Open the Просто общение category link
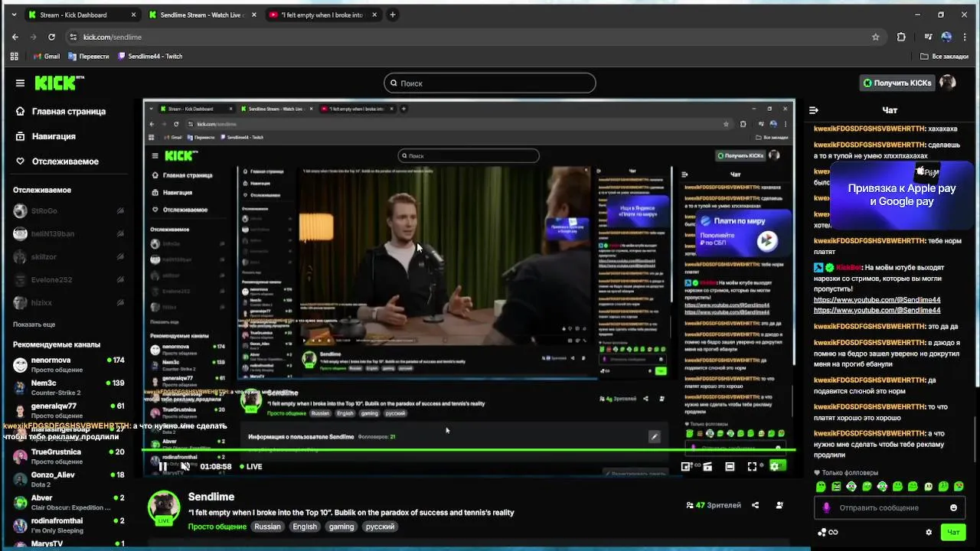Viewport: 980px width, 551px height. pos(217,527)
